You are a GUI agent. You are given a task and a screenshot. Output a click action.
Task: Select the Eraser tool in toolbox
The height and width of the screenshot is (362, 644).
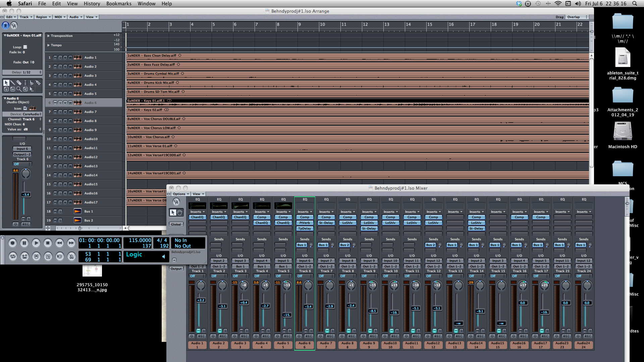click(19, 83)
